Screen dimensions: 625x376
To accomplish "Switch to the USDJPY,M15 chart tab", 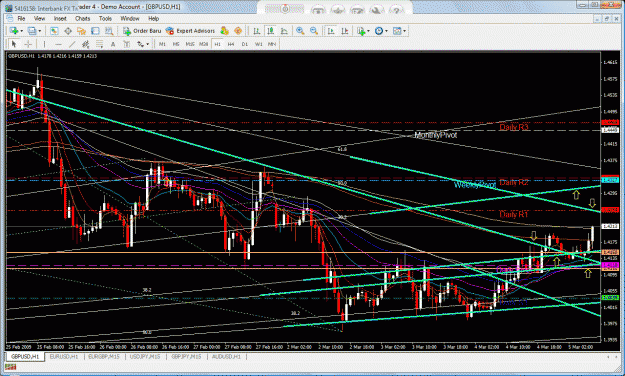I will (x=145, y=356).
